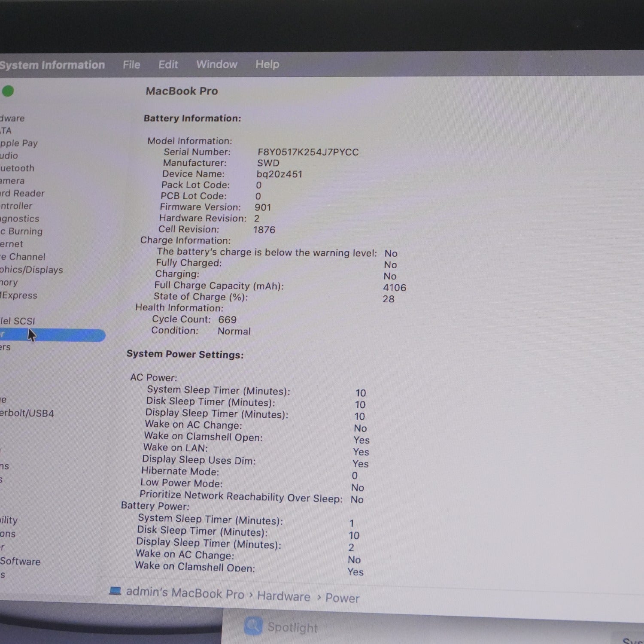Select the Software section in the sidebar
Screen dimensions: 644x644
point(20,561)
